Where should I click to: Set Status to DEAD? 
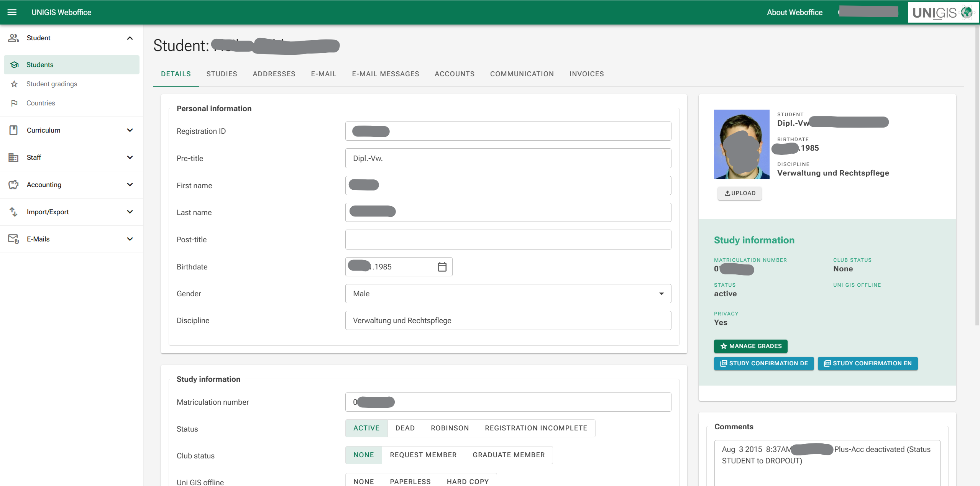[405, 428]
